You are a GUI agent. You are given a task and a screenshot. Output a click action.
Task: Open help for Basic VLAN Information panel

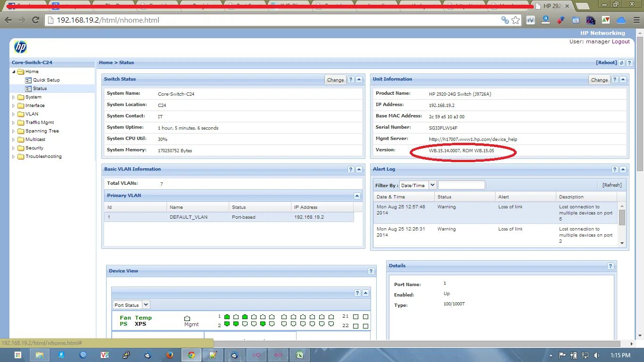351,169
